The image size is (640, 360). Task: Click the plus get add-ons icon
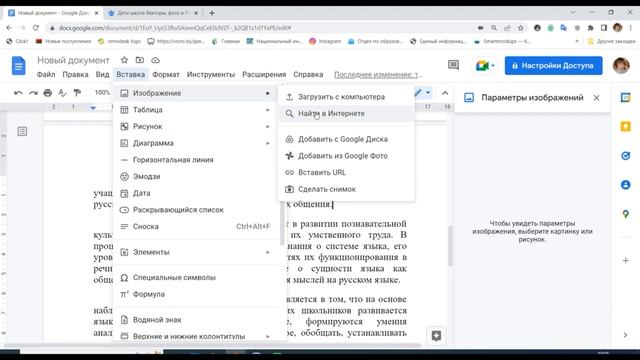pyautogui.click(x=625, y=260)
